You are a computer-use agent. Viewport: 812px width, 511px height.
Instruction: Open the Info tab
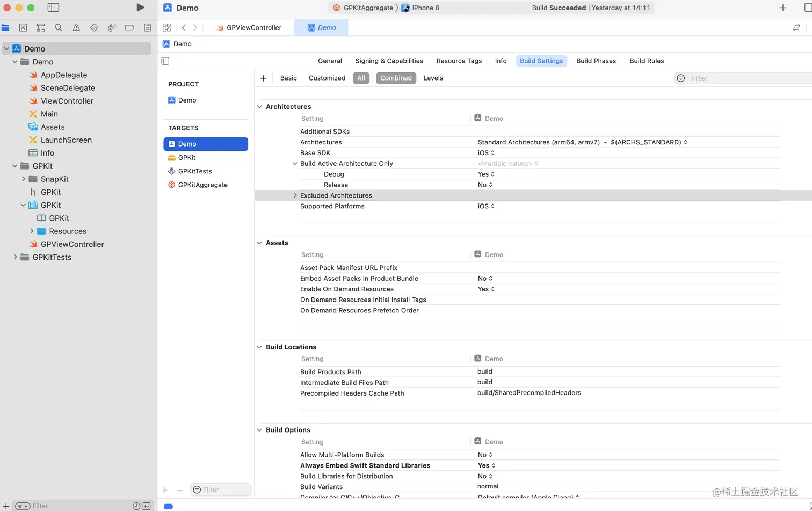tap(501, 61)
